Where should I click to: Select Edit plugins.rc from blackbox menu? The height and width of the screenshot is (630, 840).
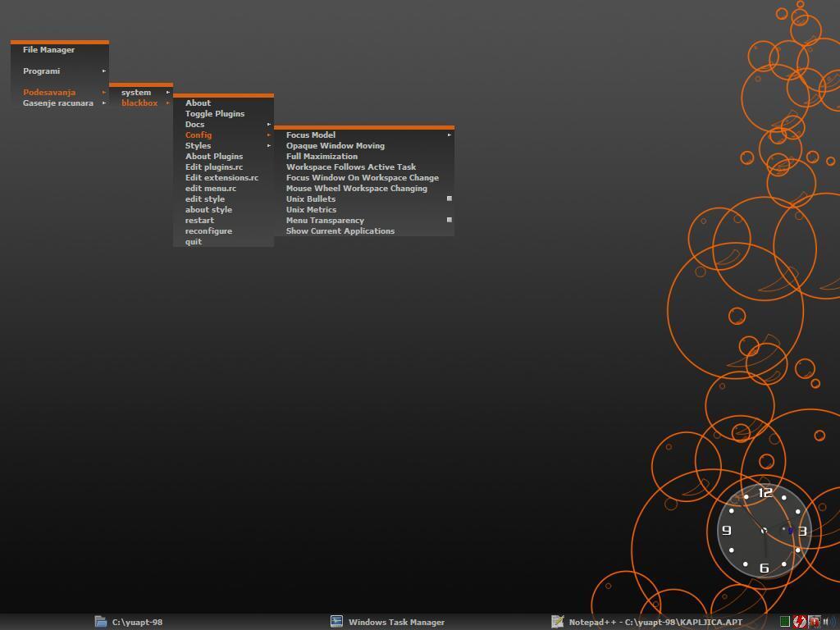(213, 167)
